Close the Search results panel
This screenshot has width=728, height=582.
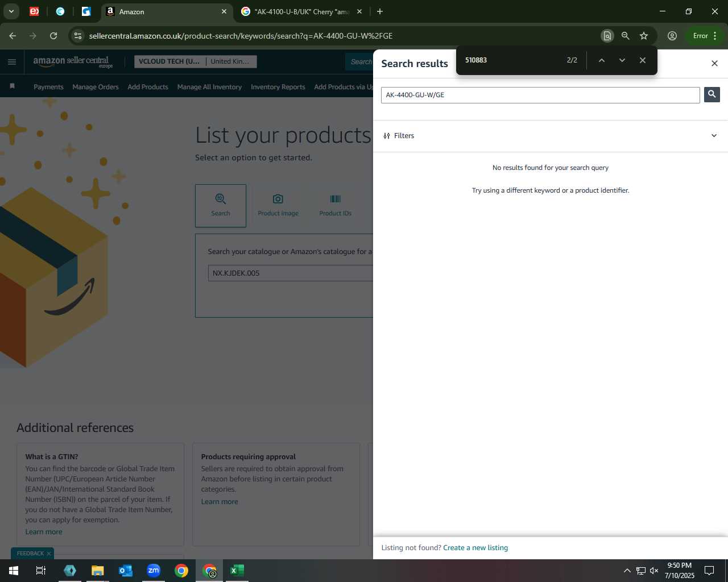pos(714,63)
